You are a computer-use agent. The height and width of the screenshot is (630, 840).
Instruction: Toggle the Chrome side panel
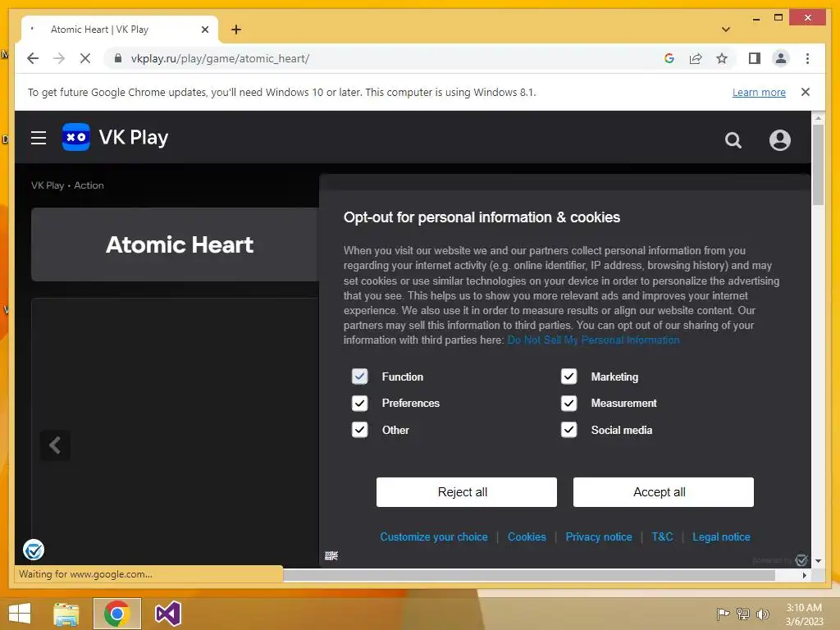(755, 58)
